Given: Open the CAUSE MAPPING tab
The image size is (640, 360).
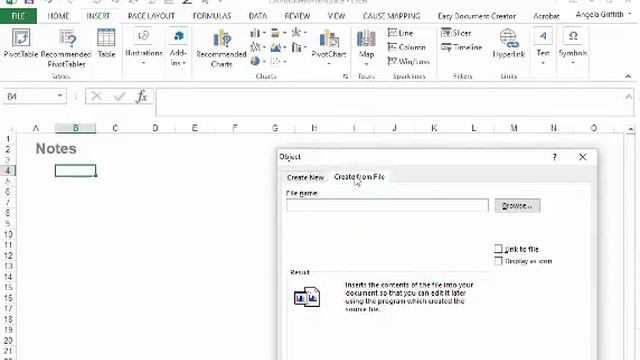Looking at the screenshot, I should pos(391,16).
